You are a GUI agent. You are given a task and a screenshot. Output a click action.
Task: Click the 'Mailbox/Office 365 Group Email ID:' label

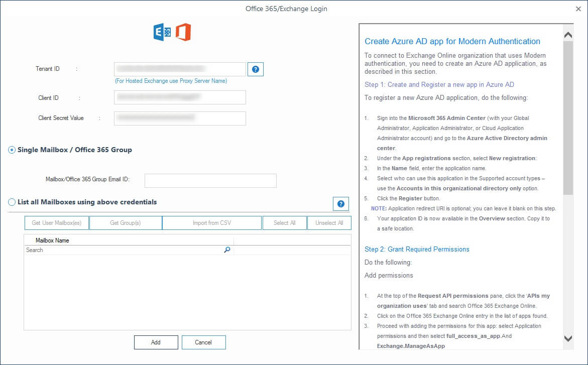click(87, 179)
